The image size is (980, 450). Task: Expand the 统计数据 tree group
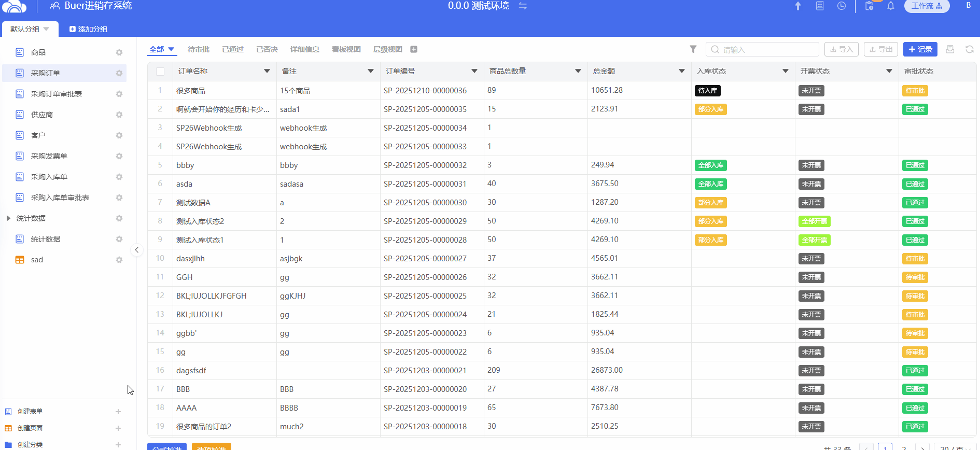[x=8, y=218]
